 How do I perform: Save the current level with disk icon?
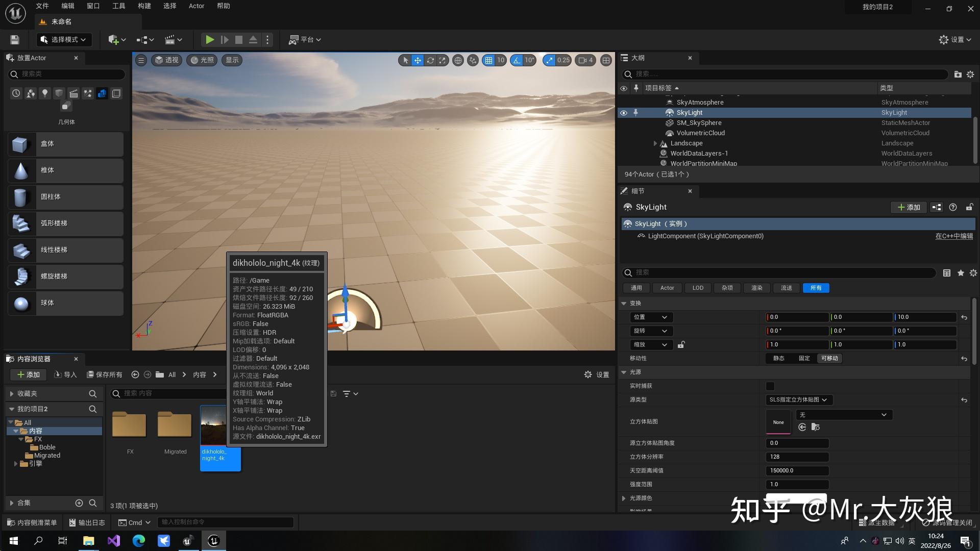coord(14,39)
